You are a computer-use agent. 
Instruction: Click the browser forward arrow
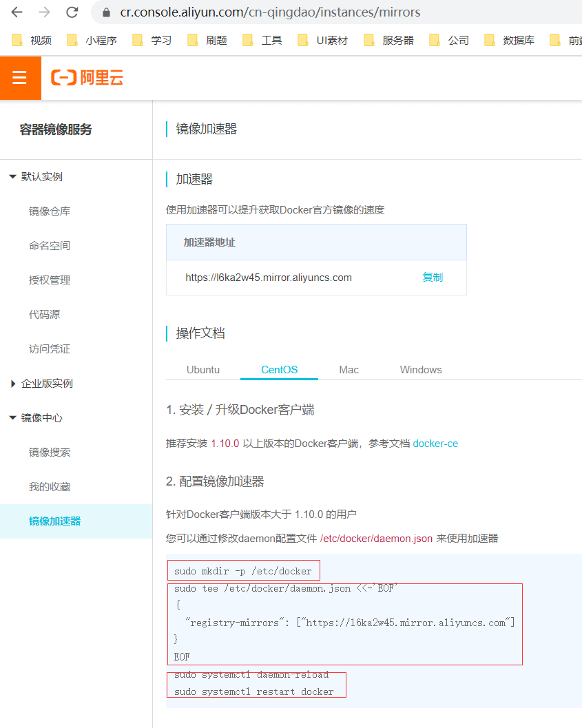click(x=45, y=12)
